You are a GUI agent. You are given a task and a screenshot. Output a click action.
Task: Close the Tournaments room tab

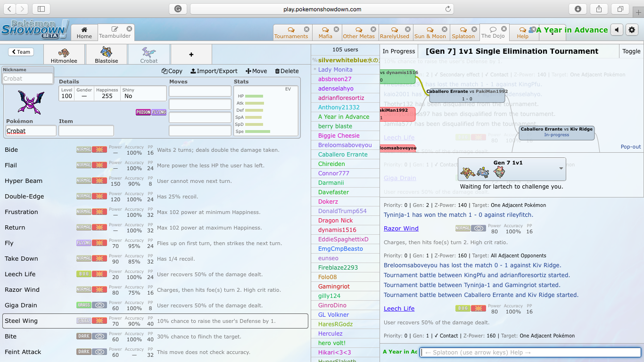click(306, 29)
